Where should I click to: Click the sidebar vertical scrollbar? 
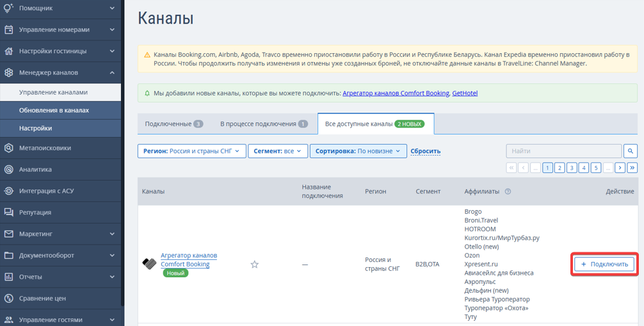pos(122,152)
